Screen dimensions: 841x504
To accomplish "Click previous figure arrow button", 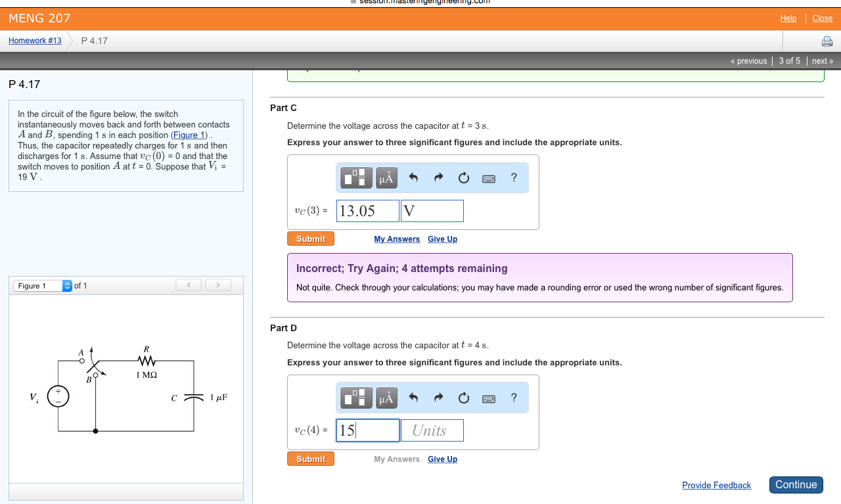I will [189, 285].
